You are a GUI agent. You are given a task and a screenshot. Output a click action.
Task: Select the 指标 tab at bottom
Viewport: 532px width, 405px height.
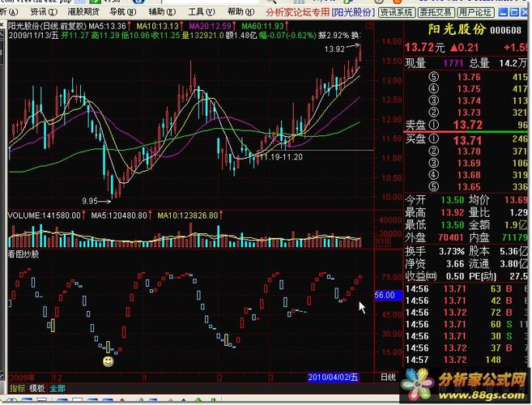click(x=17, y=388)
